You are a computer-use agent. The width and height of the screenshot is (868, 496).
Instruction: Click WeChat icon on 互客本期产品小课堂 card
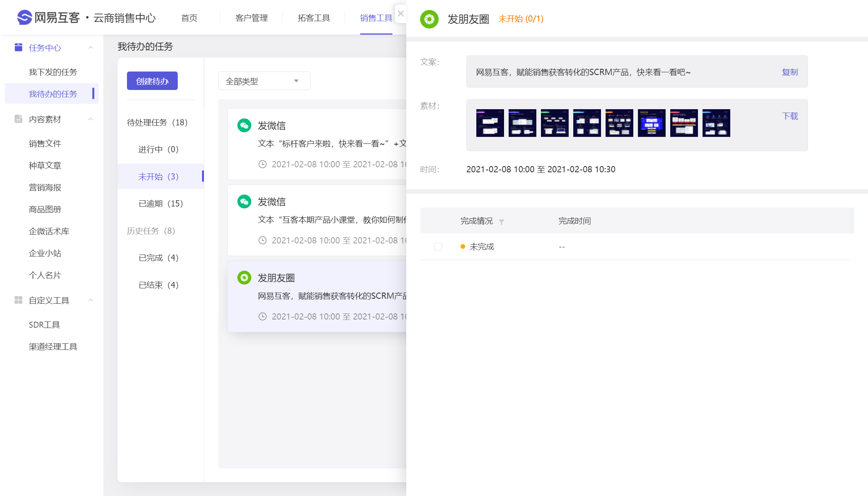(244, 201)
